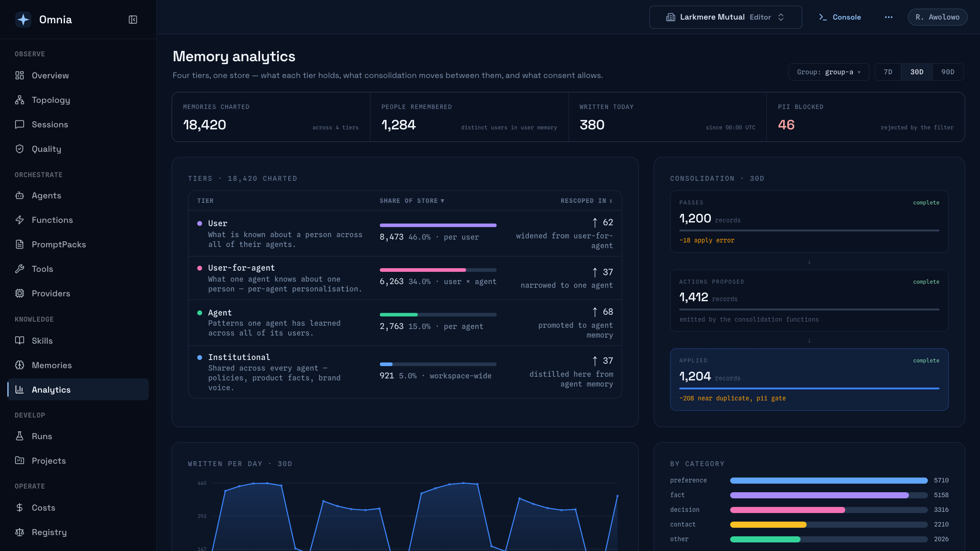
Task: Click the Memories brain icon
Action: click(20, 365)
